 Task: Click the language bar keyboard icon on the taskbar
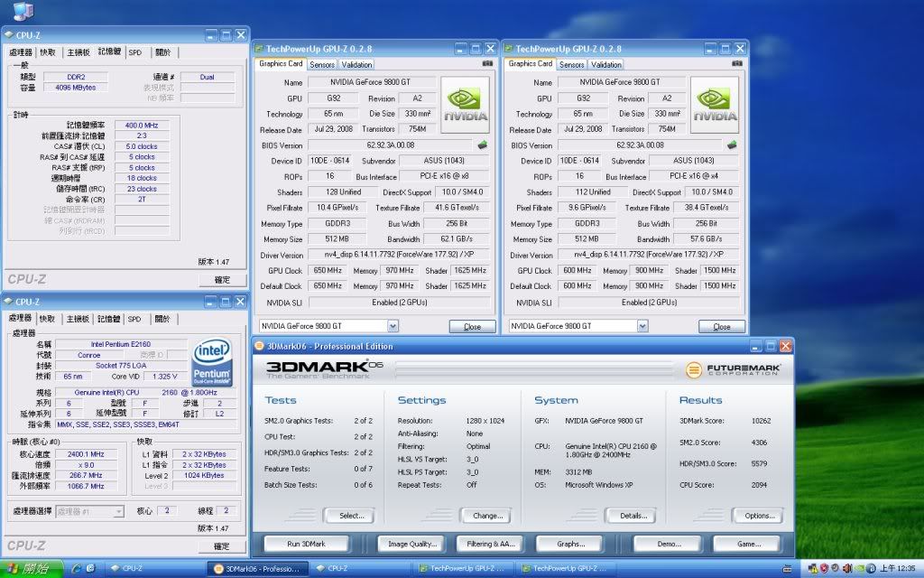787,569
